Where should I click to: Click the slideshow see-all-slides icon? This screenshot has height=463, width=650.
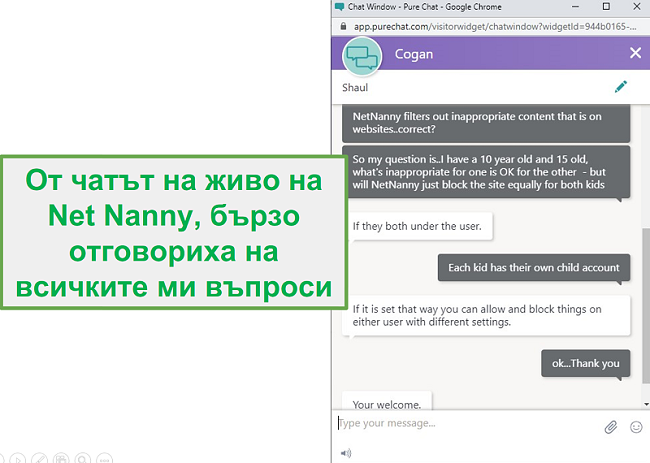(61, 459)
